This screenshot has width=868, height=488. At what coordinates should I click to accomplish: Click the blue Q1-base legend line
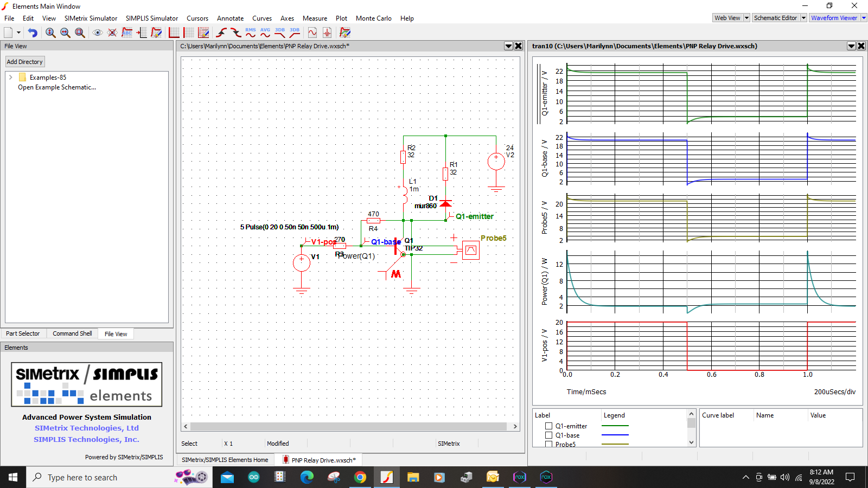coord(615,435)
